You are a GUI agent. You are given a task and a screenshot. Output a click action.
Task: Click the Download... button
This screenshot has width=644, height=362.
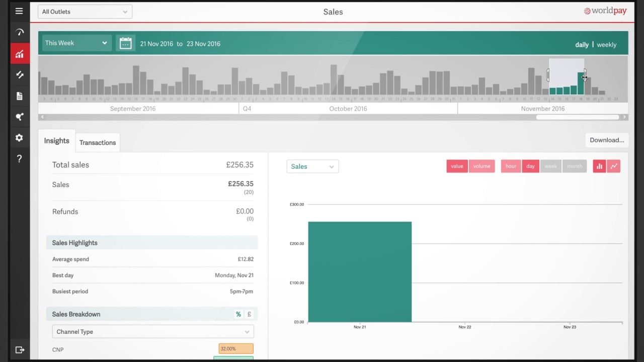point(607,140)
